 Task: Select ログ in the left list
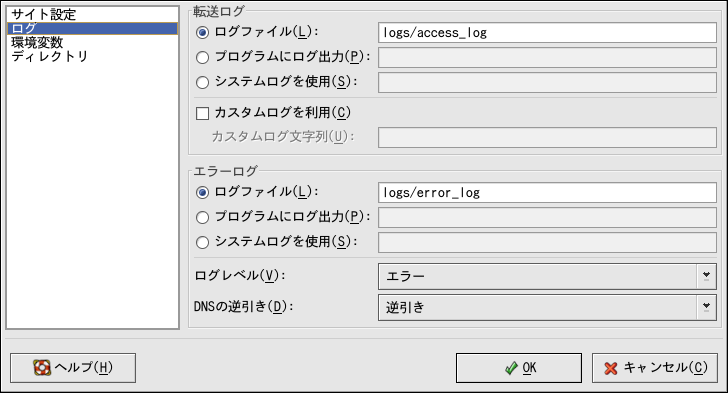[x=92, y=28]
